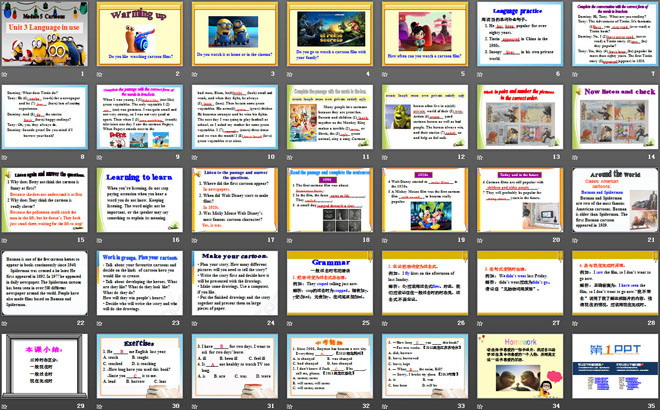Select slide 7 Complete the conversation
Screen dimensions: 660x410
615,34
